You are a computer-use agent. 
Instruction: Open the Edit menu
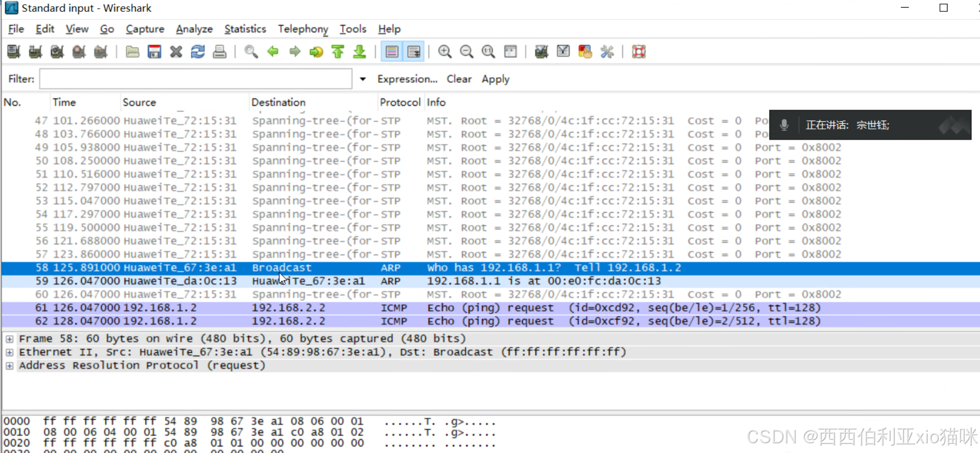(45, 29)
